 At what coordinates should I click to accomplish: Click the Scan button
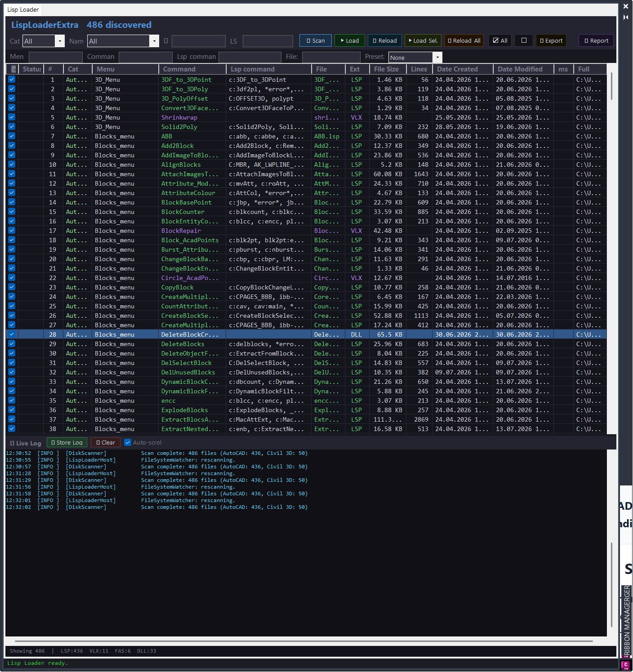316,40
